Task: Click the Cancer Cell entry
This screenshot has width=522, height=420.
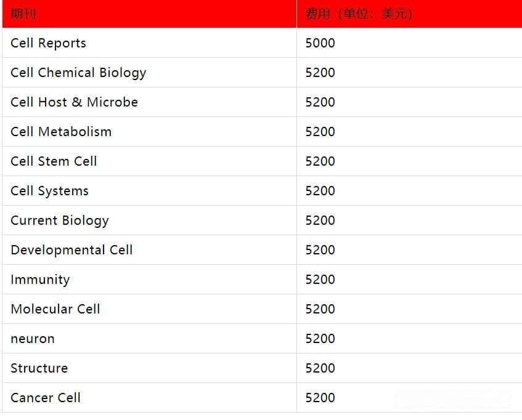Action: [46, 398]
